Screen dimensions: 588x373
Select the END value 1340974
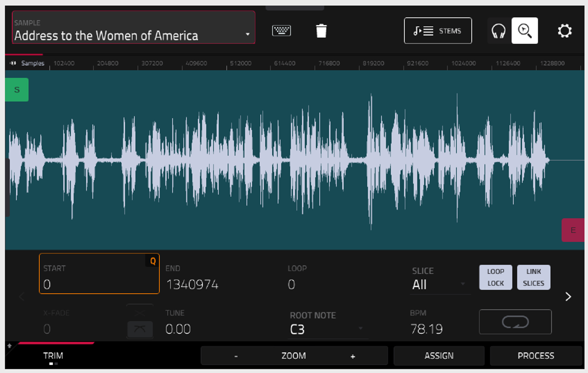192,285
